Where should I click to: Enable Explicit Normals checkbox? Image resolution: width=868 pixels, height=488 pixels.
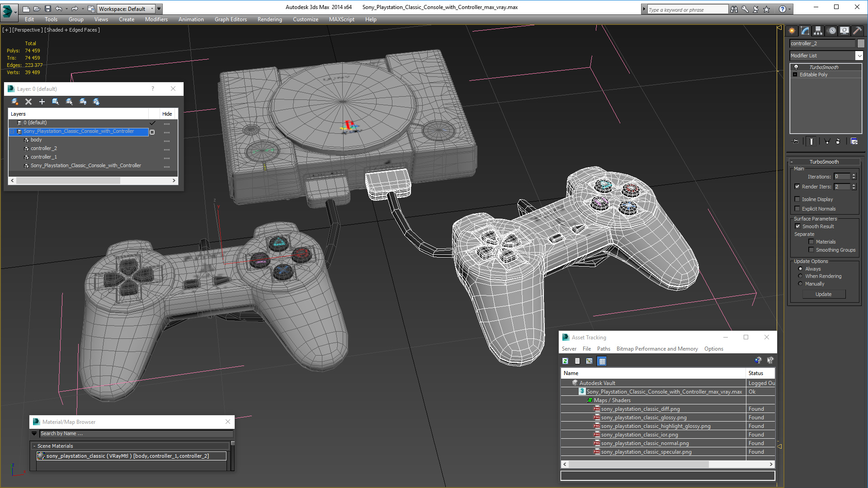pyautogui.click(x=797, y=208)
